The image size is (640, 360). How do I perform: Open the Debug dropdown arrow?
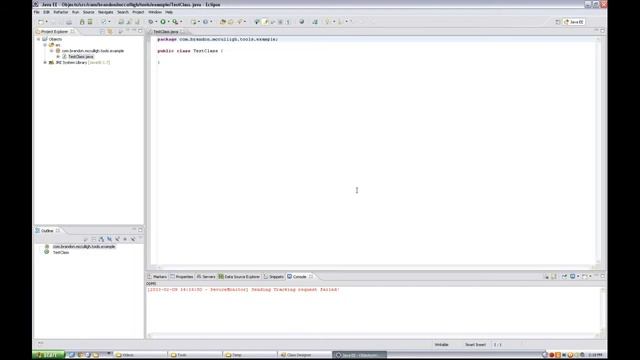coord(156,22)
